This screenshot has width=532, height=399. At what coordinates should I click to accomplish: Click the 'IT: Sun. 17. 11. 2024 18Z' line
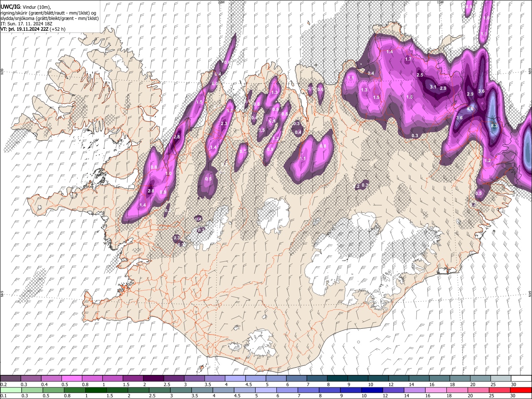tap(26, 24)
